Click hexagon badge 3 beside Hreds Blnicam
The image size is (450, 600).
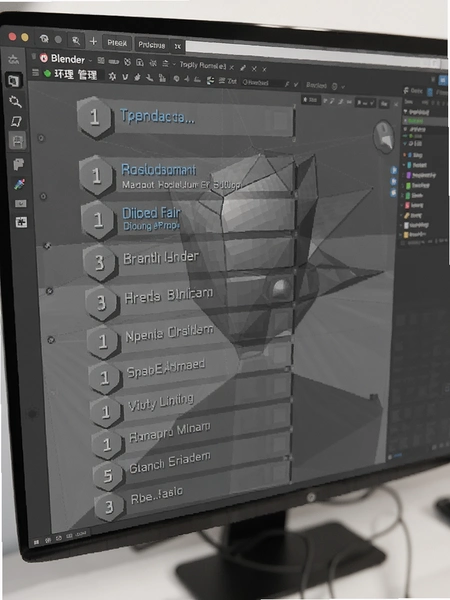pos(101,303)
